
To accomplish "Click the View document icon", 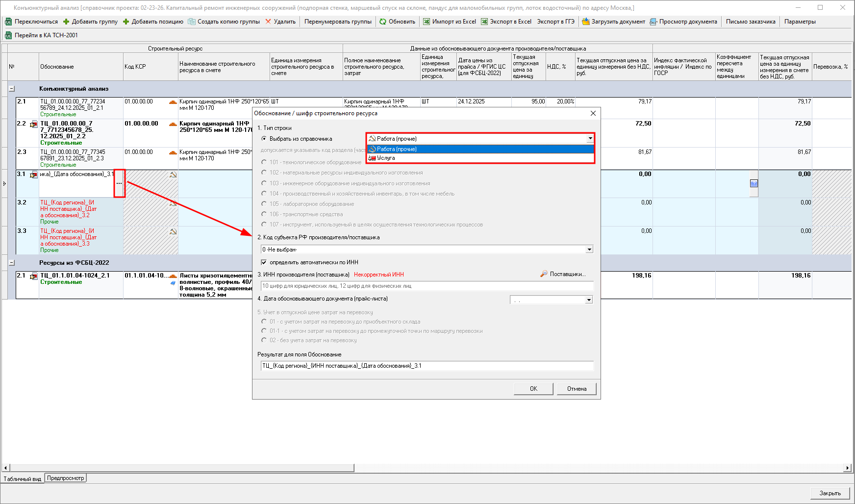I will tap(654, 22).
